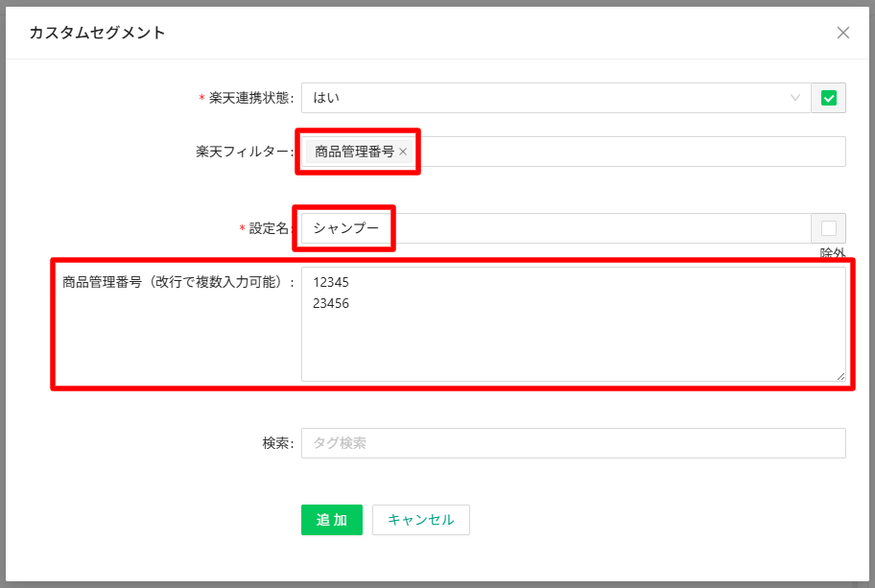Close the カスタムセグメント dialog with the X icon

pos(843,33)
